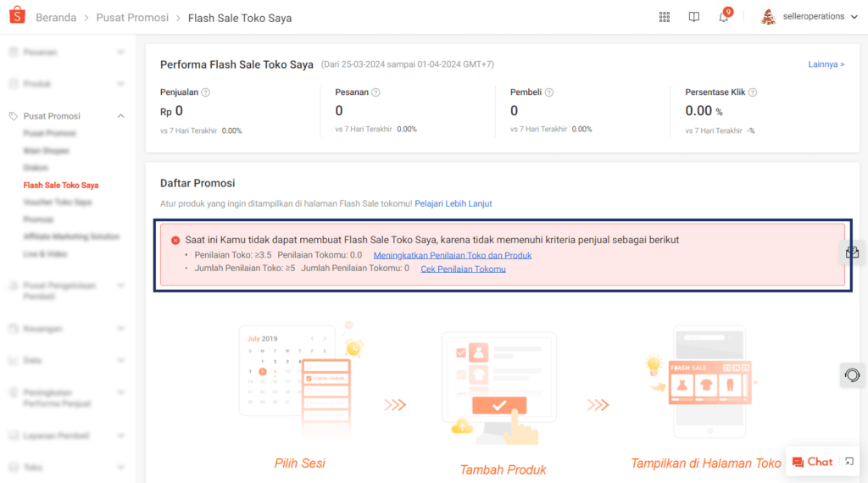Click the Chat bubble icon
This screenshot has height=483, width=868.
click(x=798, y=462)
